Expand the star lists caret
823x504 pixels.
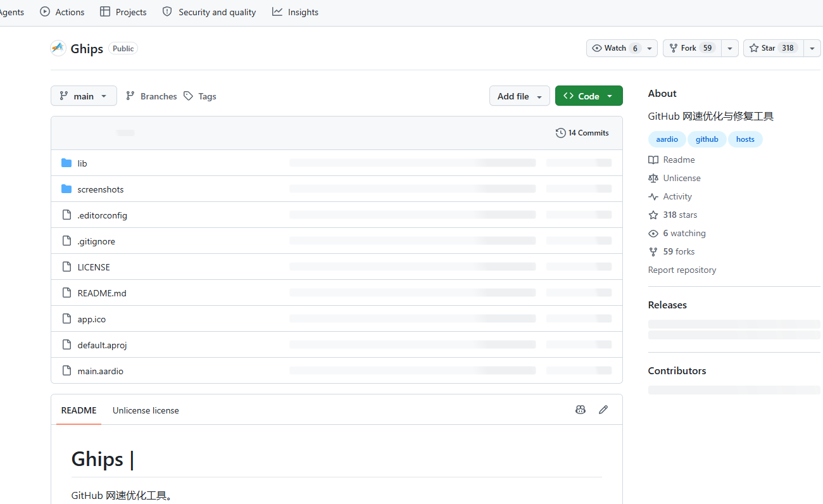(812, 48)
